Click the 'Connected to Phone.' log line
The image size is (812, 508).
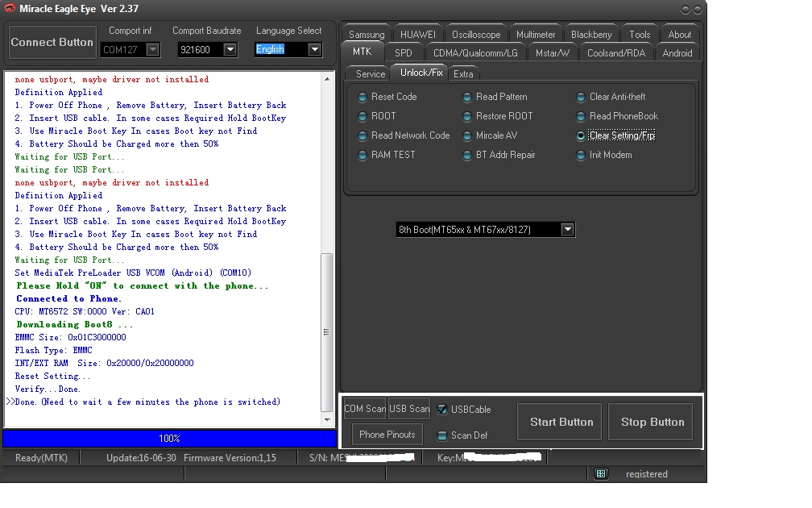coord(69,298)
